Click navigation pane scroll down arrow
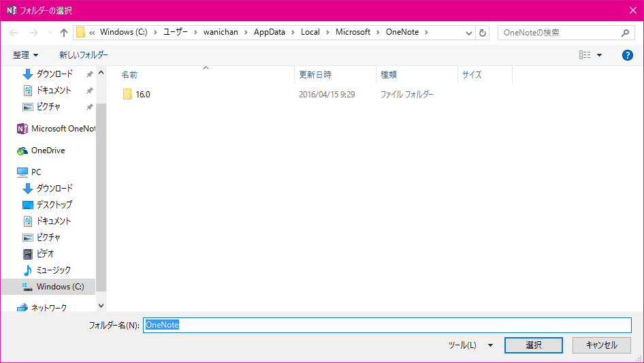The image size is (644, 363). (x=101, y=305)
